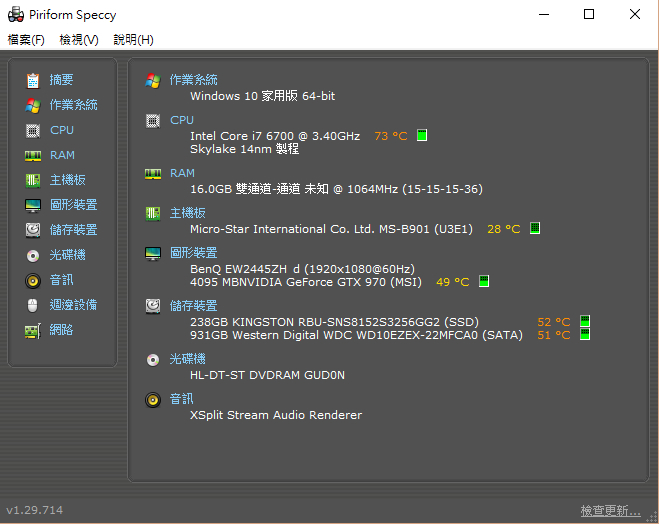Click the GPU temperature indicator beside 49 °C
Viewport: 659px width, 524px height.
[x=484, y=282]
